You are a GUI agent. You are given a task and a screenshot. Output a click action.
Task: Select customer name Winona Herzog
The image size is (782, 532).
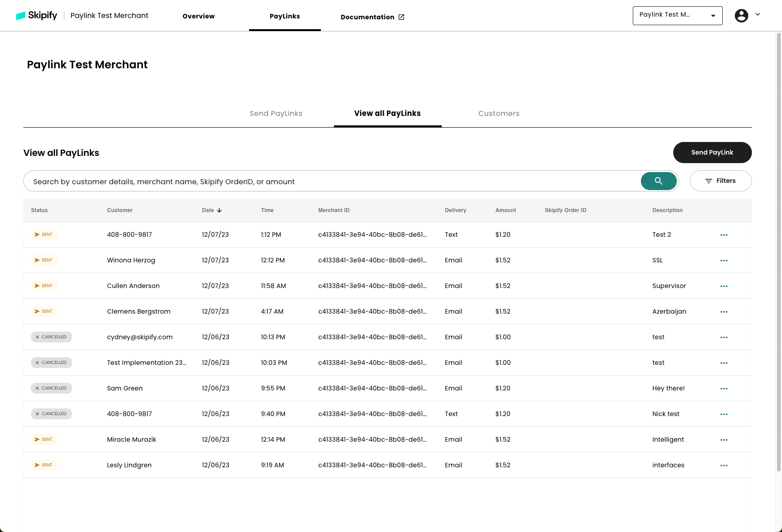tap(131, 261)
